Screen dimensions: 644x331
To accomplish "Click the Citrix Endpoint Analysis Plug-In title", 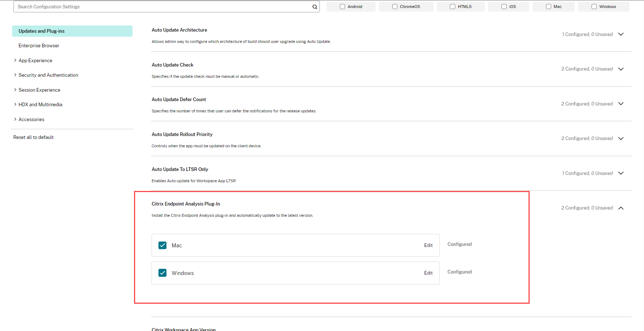I will point(186,204).
